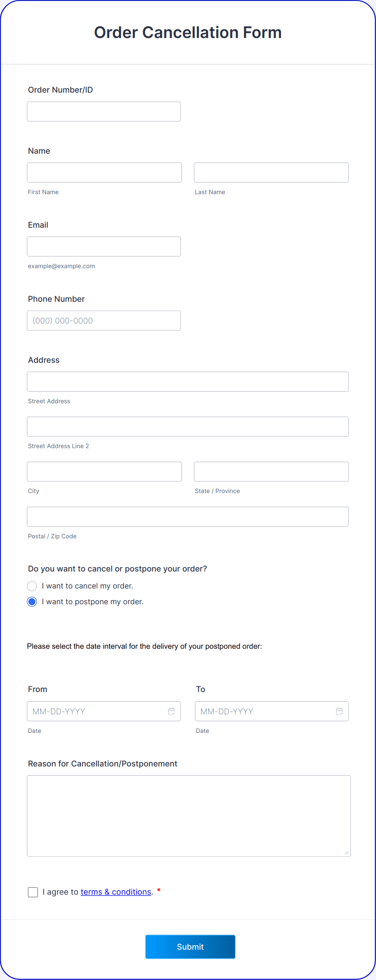The height and width of the screenshot is (980, 376).
Task: Click the From date text input
Action: 93,711
